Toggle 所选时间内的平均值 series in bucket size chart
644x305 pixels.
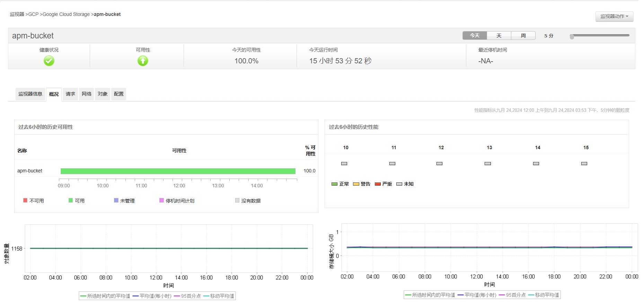point(430,295)
